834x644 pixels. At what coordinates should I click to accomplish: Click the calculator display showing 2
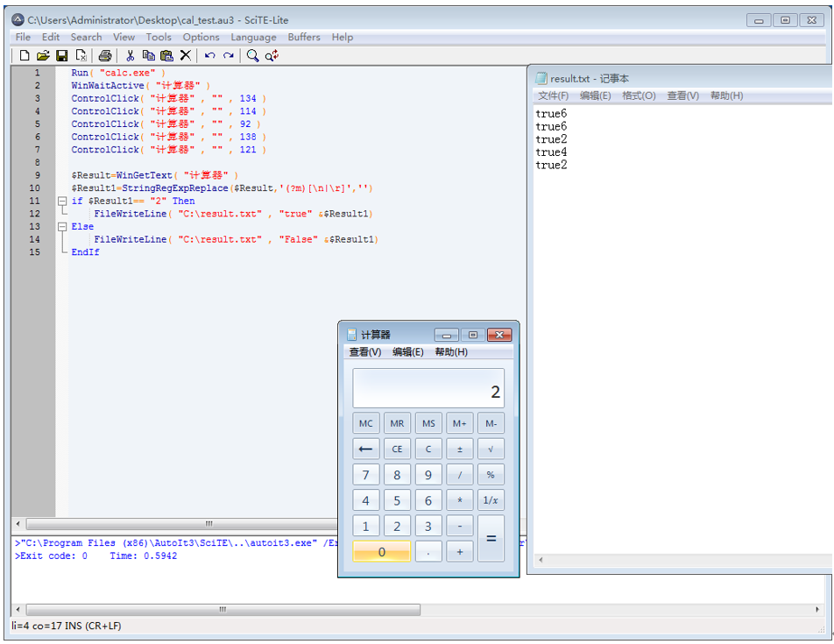tap(428, 388)
